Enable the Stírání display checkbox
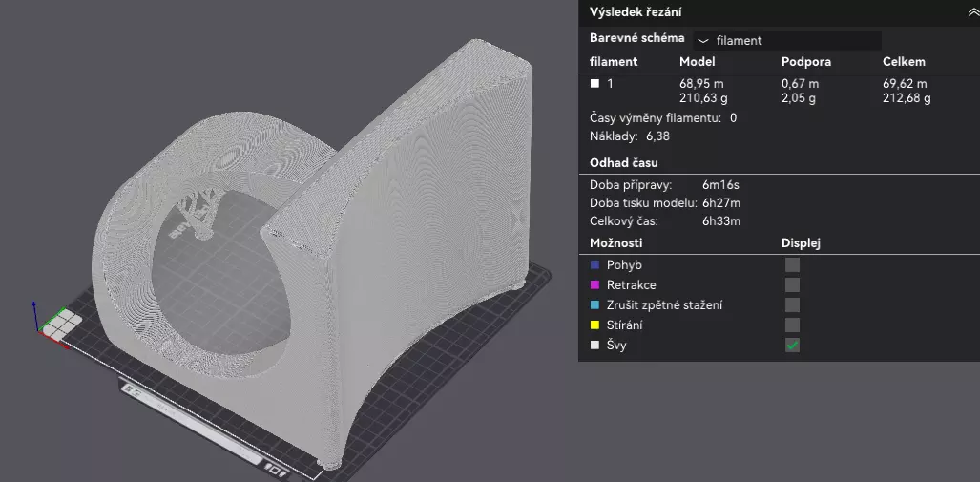The height and width of the screenshot is (482, 980). pyautogui.click(x=792, y=325)
